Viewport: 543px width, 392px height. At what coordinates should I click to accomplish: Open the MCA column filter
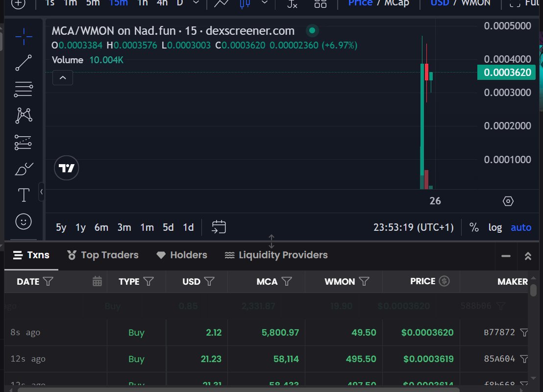coord(286,281)
